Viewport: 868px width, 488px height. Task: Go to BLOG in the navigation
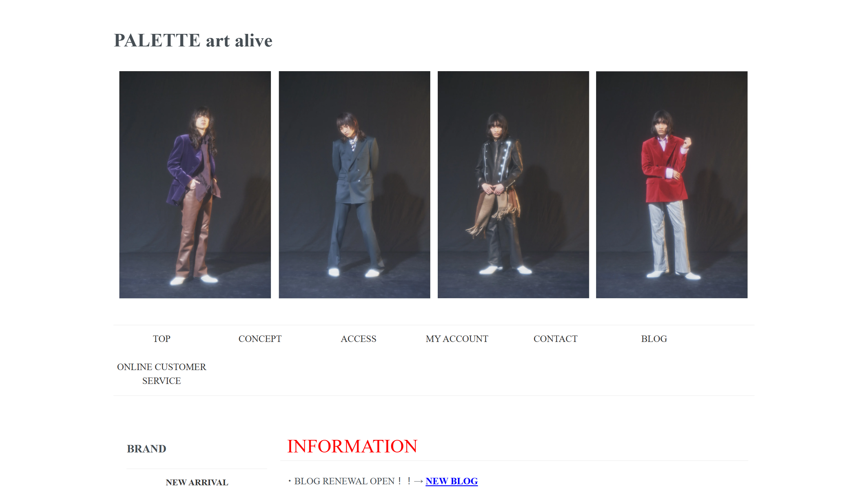(x=654, y=339)
